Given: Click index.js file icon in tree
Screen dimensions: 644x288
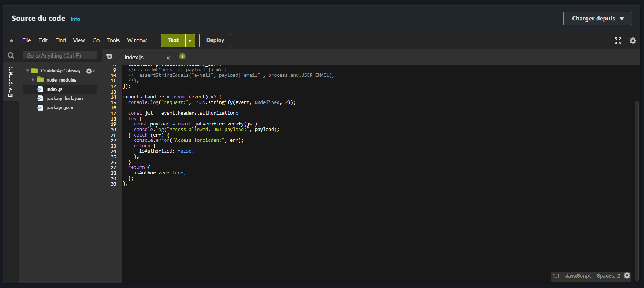Looking at the screenshot, I should tap(40, 89).
